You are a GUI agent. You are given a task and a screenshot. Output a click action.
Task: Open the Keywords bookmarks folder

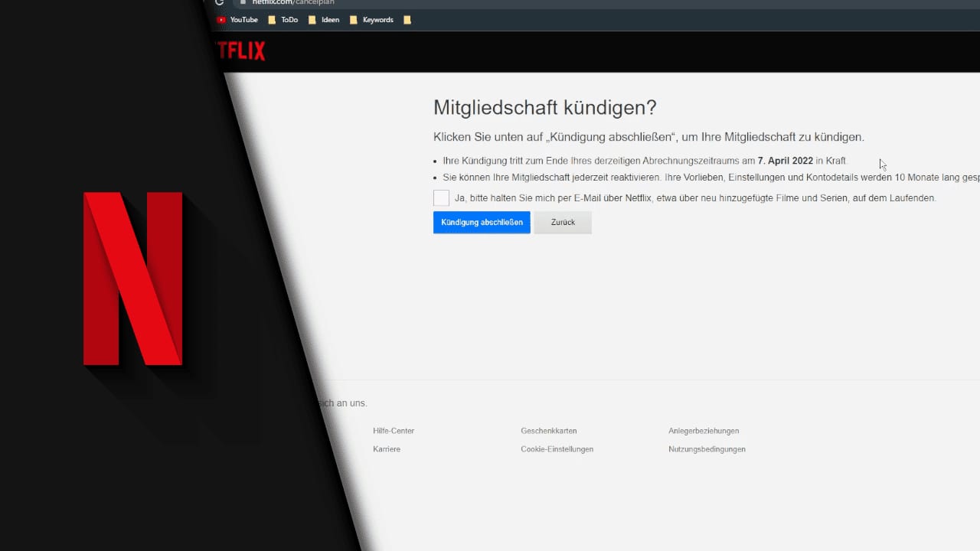pos(371,20)
